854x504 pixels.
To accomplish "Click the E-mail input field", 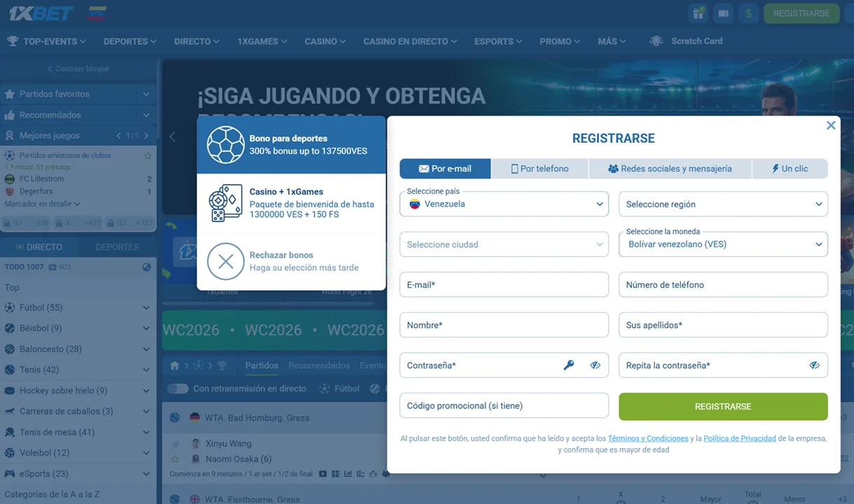I will point(504,285).
